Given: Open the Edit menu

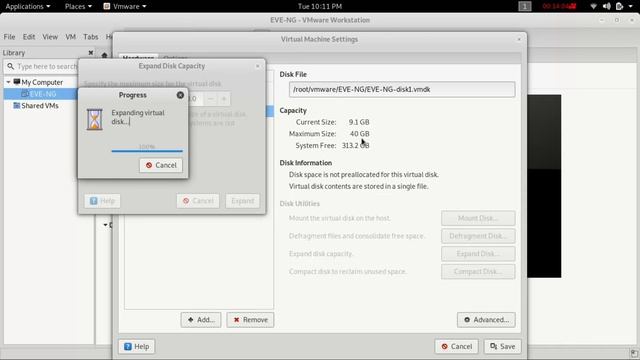Looking at the screenshot, I should tap(29, 37).
